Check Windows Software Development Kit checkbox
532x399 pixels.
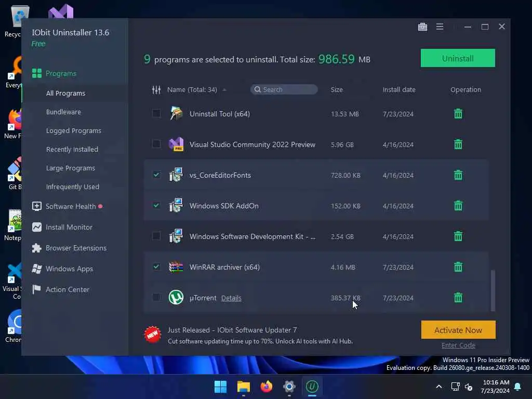point(156,235)
